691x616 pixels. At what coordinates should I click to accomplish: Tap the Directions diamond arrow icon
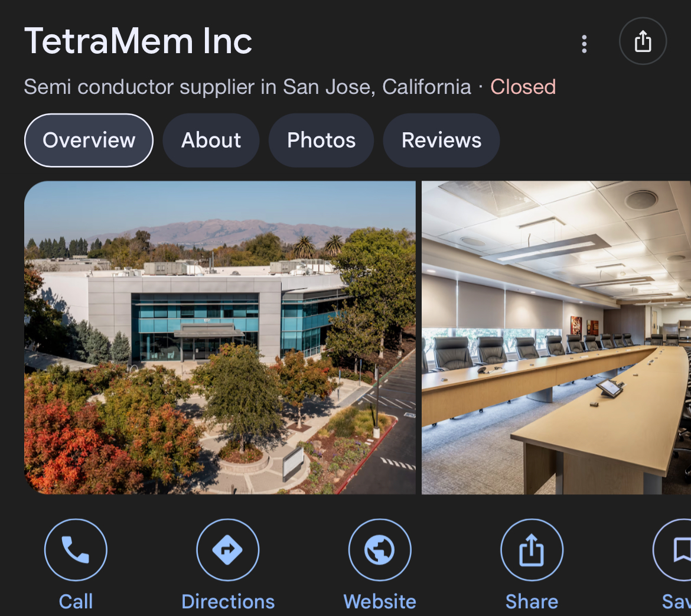[228, 550]
